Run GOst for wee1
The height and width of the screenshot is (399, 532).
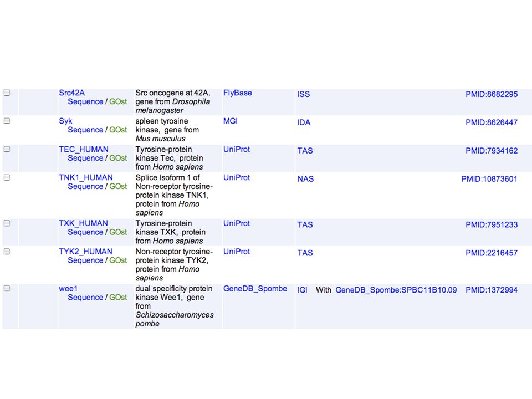pyautogui.click(x=118, y=297)
